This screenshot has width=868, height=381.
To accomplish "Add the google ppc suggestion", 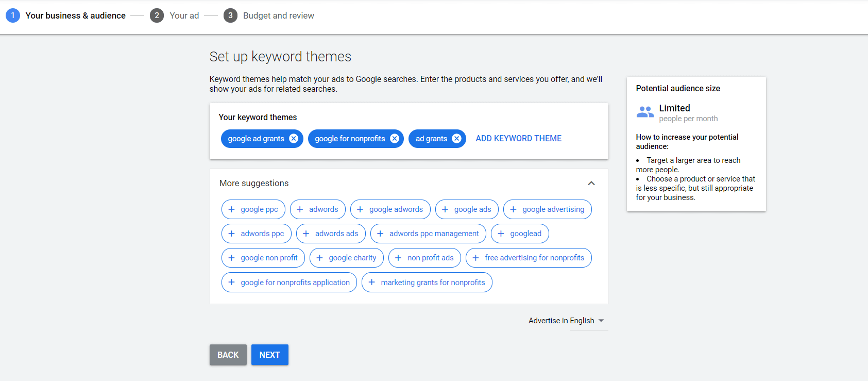I will (253, 209).
